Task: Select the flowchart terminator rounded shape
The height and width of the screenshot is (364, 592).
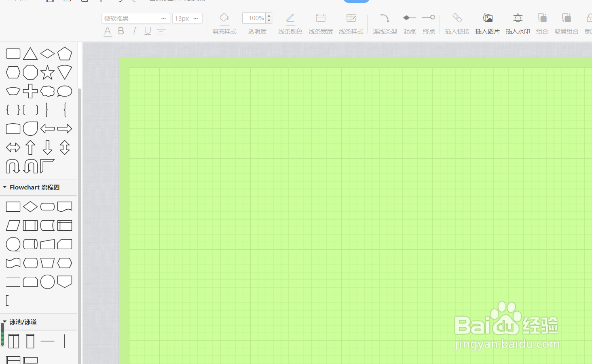Action: 47,207
